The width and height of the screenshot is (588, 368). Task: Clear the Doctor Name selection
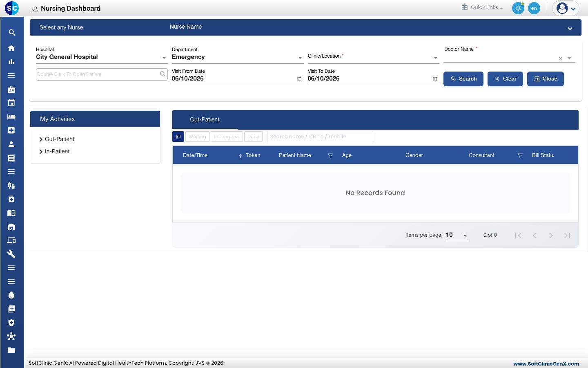click(560, 58)
